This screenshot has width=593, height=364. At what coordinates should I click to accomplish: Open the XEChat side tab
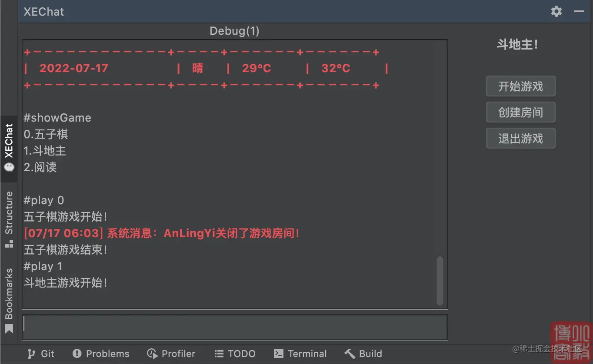[x=9, y=148]
